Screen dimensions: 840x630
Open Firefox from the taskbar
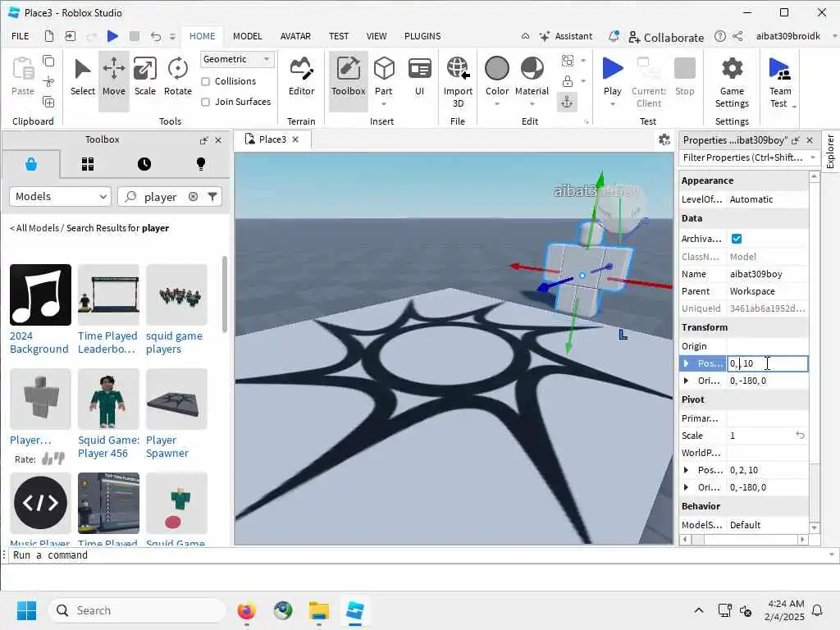click(x=246, y=610)
